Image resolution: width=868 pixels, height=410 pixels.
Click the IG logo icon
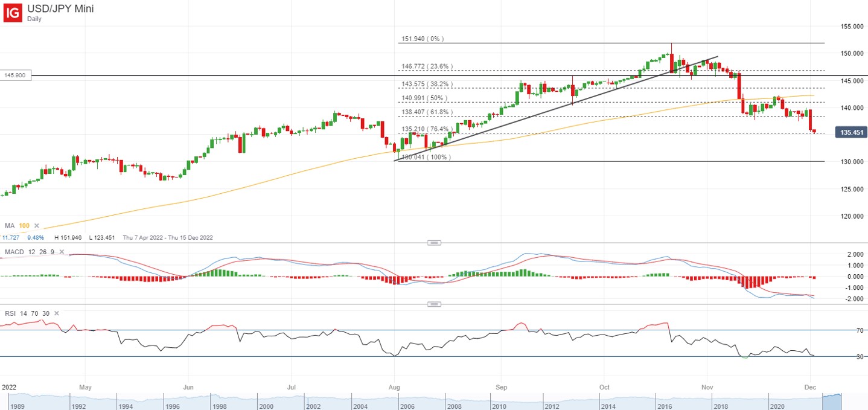pos(13,12)
